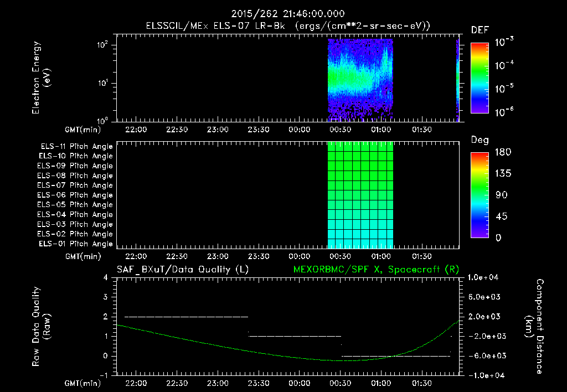Click 01:30 on the spectrogram time axis
Screen dimensions: 567x392
(x=421, y=130)
